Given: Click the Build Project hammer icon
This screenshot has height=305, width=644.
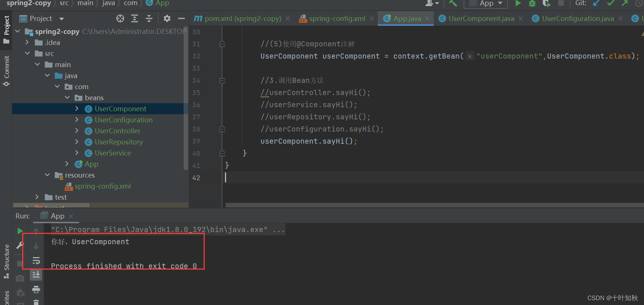Looking at the screenshot, I should 453,3.
